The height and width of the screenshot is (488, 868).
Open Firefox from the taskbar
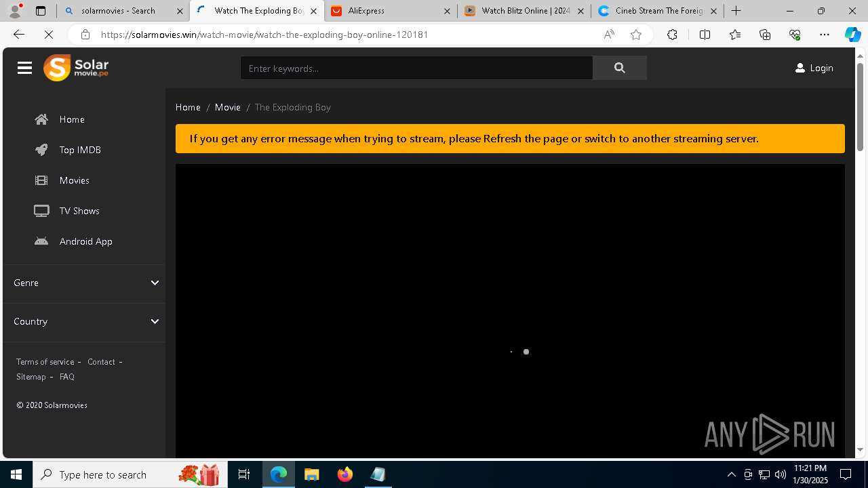click(345, 474)
